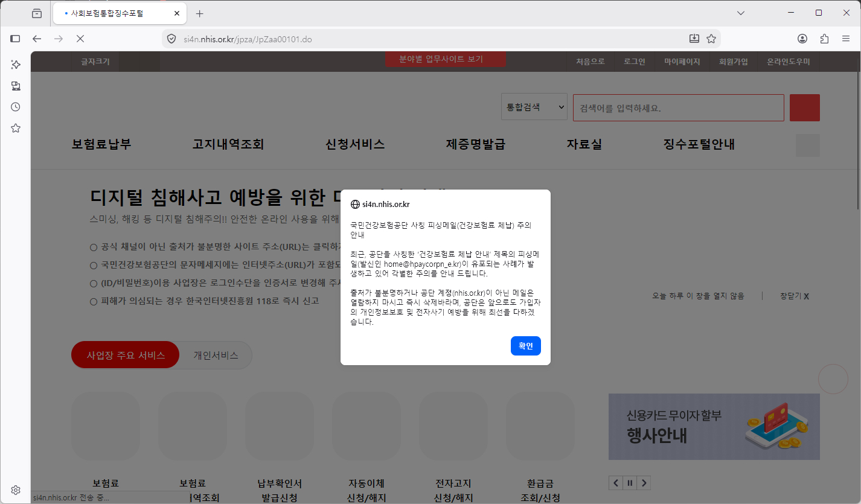The image size is (861, 504).
Task: Close the notice with 창닫기 X
Action: 795,296
